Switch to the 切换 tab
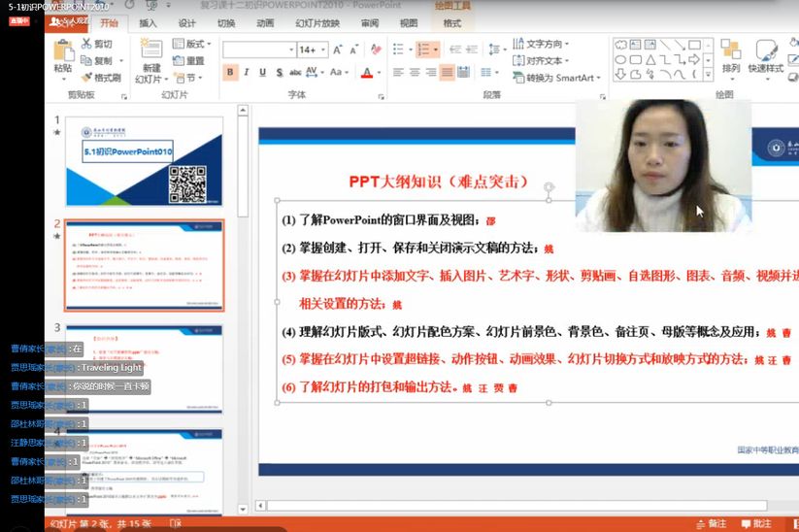Screen dimensions: 799x532 226,23
